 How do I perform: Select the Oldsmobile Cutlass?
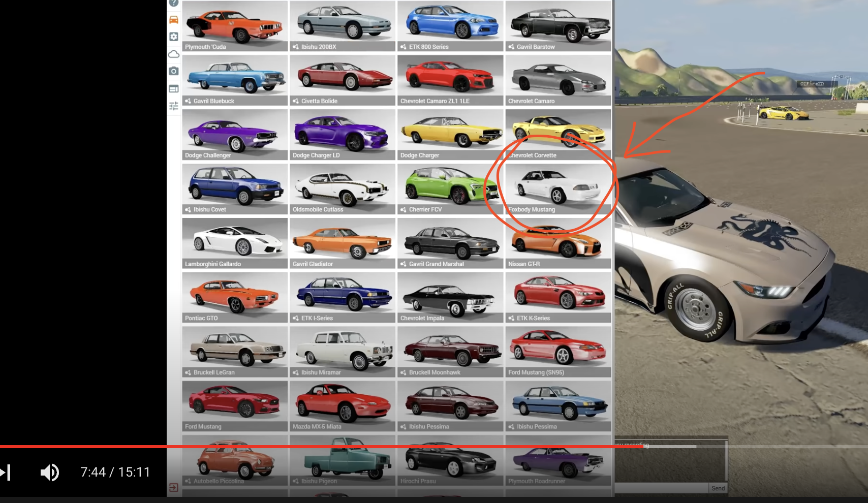coord(343,189)
